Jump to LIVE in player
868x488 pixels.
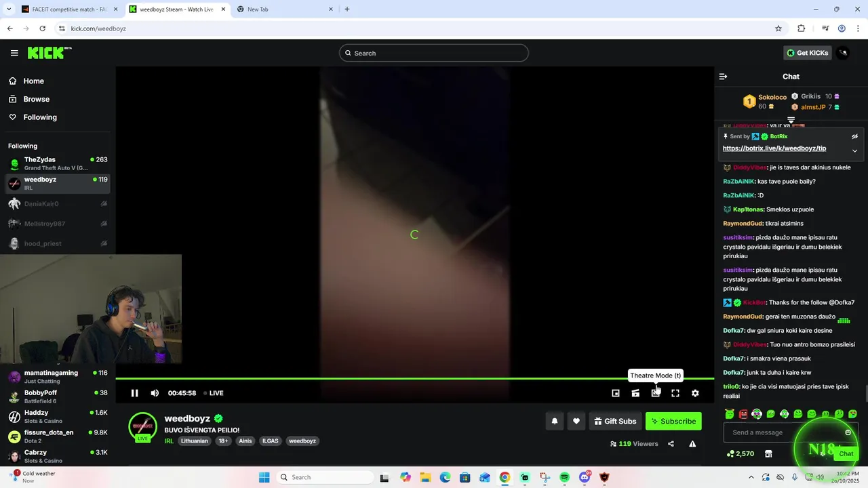click(214, 393)
